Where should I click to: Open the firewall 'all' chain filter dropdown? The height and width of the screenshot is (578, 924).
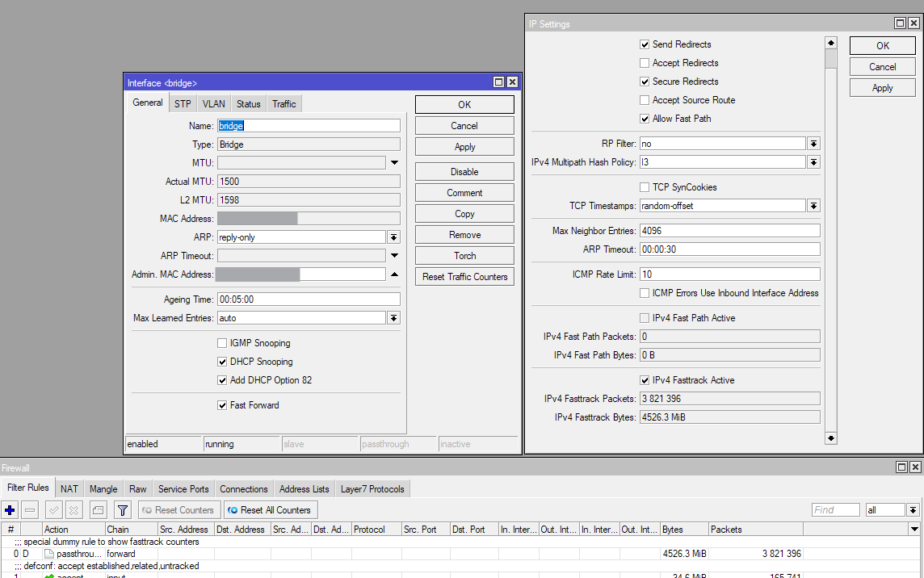[913, 510]
